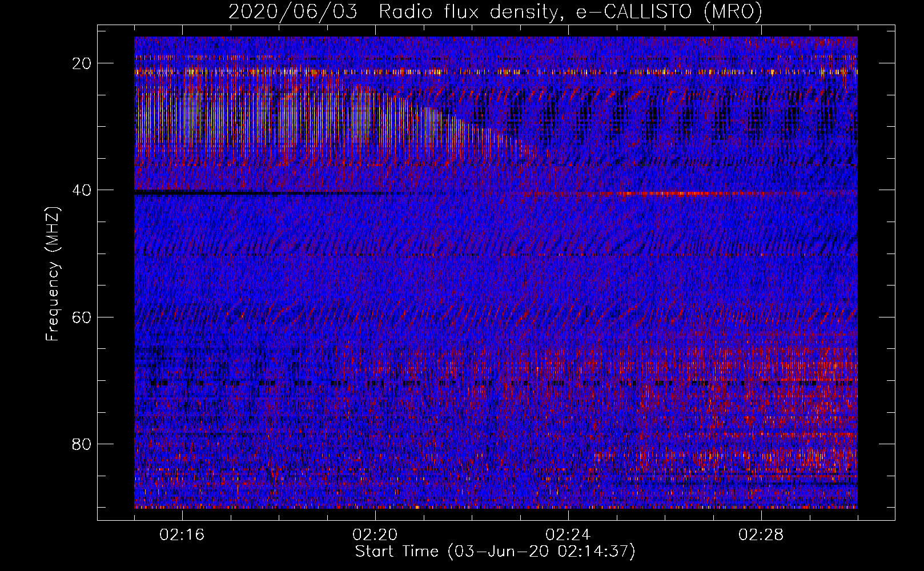
Task: Click the '2020/06/03' date in the title
Action: 293,11
